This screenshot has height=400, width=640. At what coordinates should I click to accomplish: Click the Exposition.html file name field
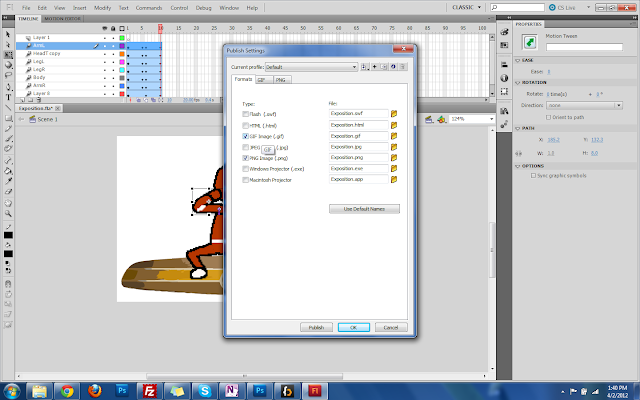click(358, 125)
